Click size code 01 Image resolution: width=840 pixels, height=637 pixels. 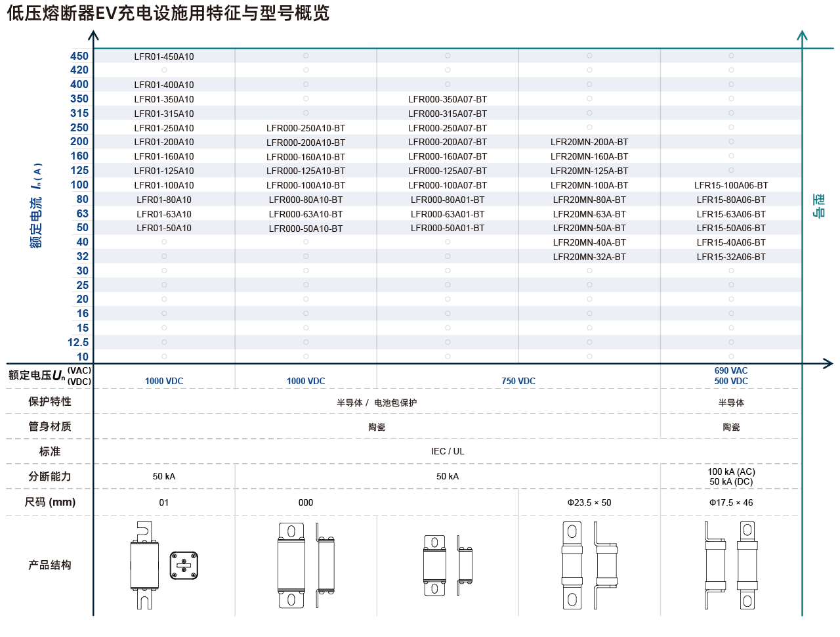(x=164, y=502)
